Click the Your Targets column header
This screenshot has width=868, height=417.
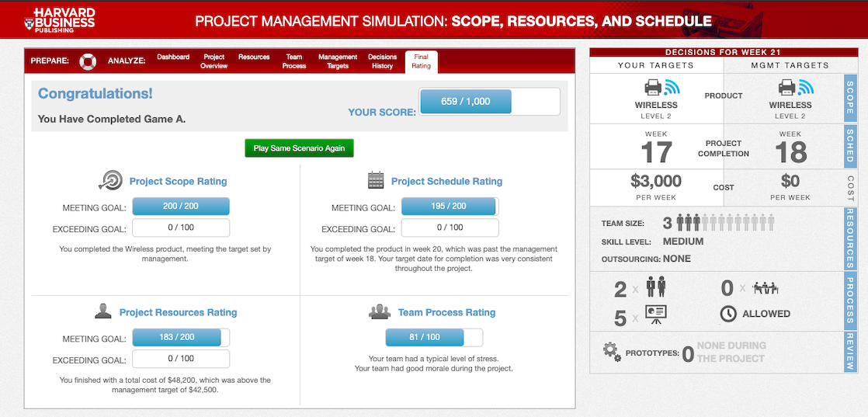point(656,65)
